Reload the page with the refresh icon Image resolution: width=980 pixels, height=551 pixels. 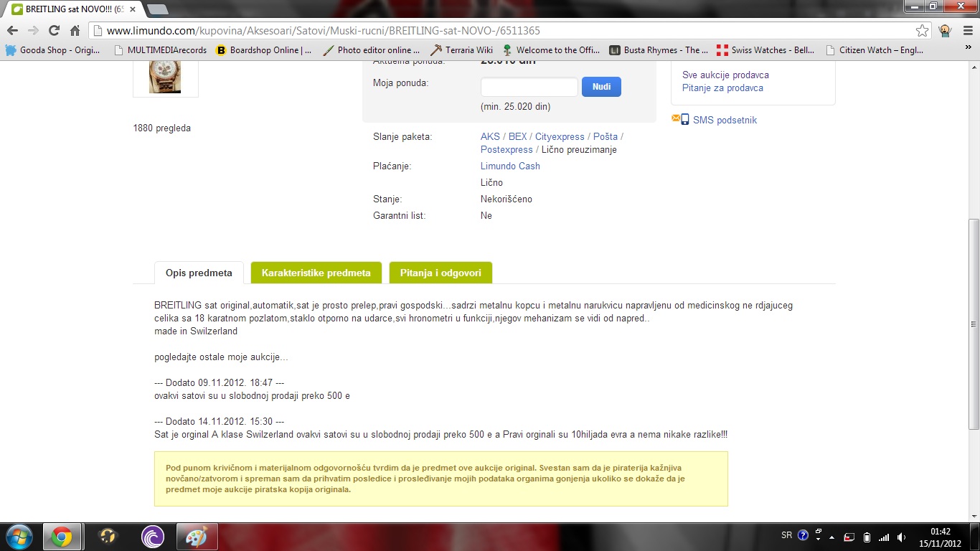coord(54,31)
